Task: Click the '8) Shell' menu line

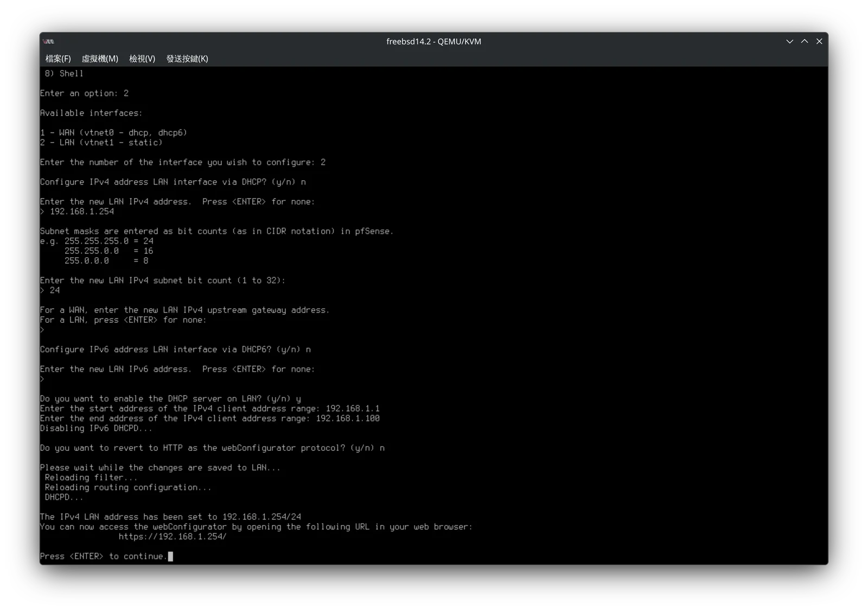Action: 64,73
